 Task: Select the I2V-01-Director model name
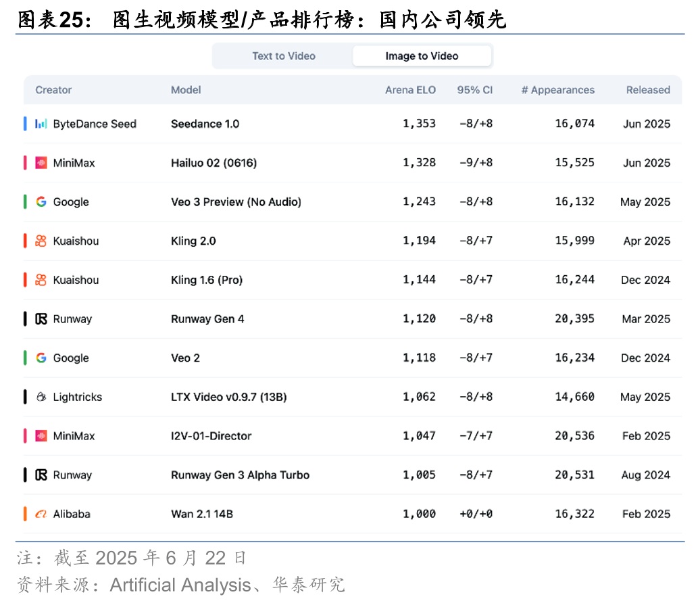[211, 436]
